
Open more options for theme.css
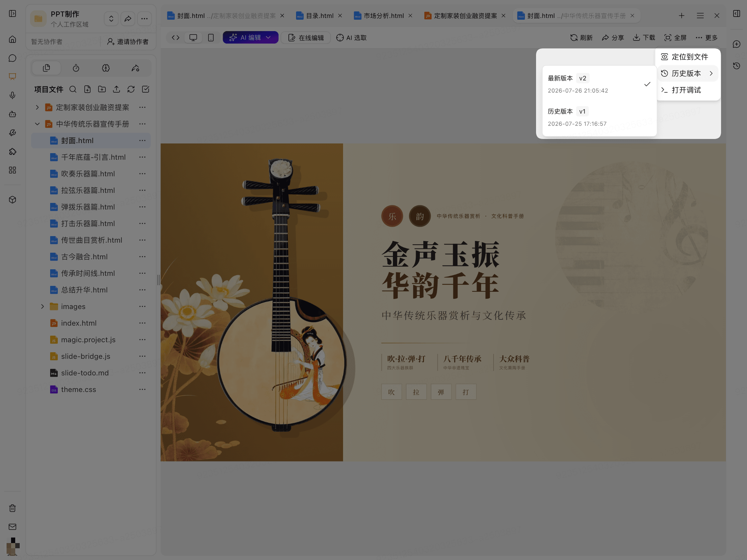click(142, 390)
